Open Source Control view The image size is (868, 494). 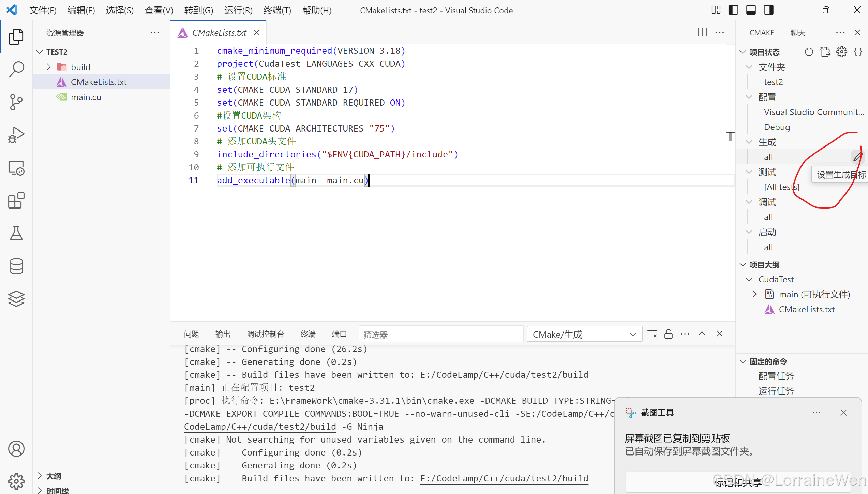pos(16,102)
